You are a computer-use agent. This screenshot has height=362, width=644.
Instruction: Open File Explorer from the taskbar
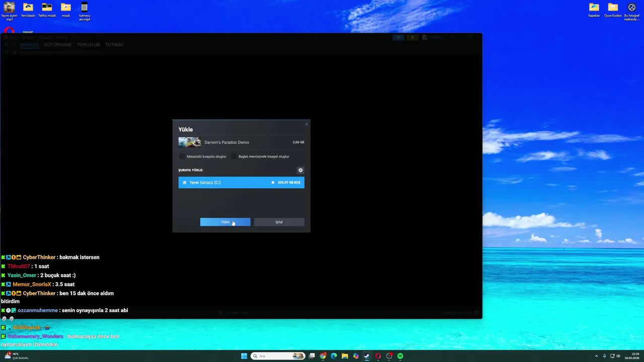[x=345, y=356]
